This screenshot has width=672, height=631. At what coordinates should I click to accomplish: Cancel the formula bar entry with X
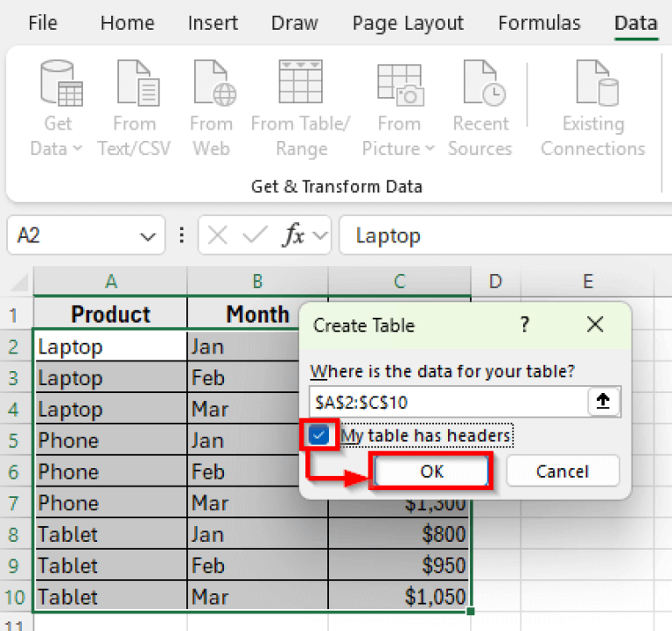point(217,235)
